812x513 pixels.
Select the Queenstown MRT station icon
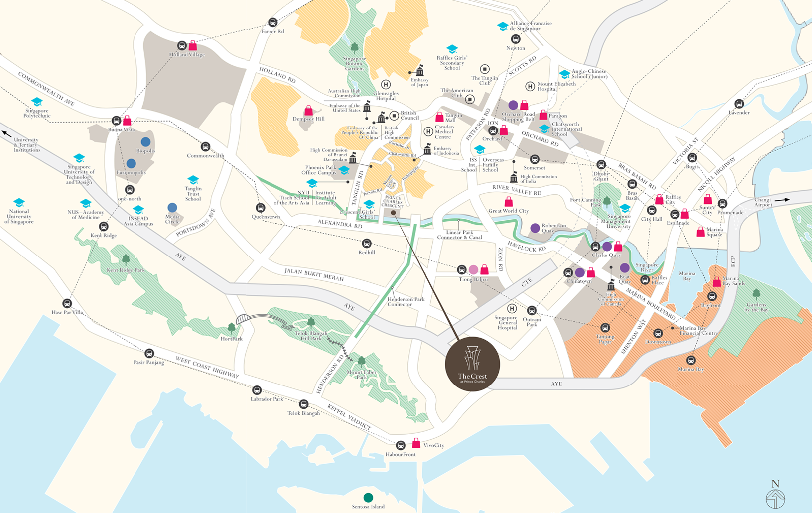click(x=260, y=208)
